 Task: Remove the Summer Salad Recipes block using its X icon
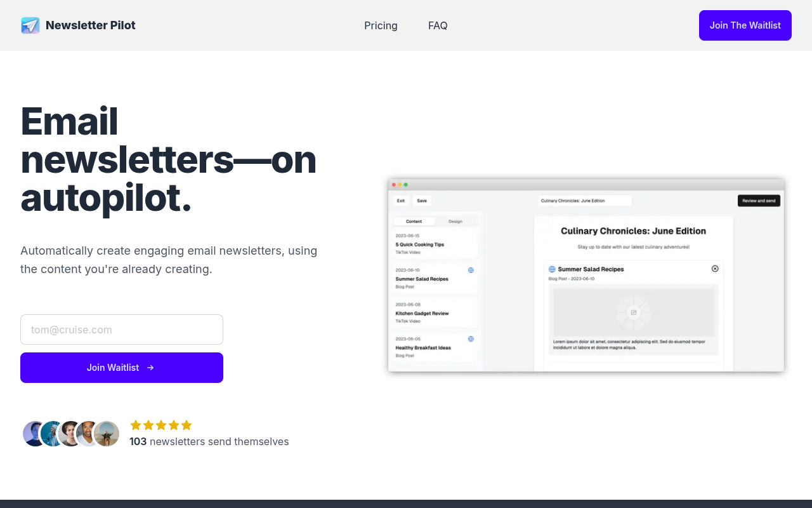pyautogui.click(x=715, y=269)
